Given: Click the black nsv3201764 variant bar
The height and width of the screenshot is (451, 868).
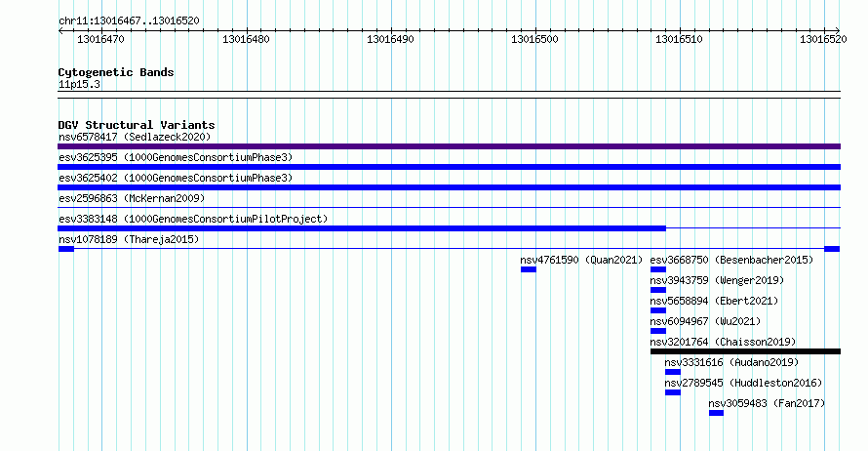Looking at the screenshot, I should (x=746, y=351).
